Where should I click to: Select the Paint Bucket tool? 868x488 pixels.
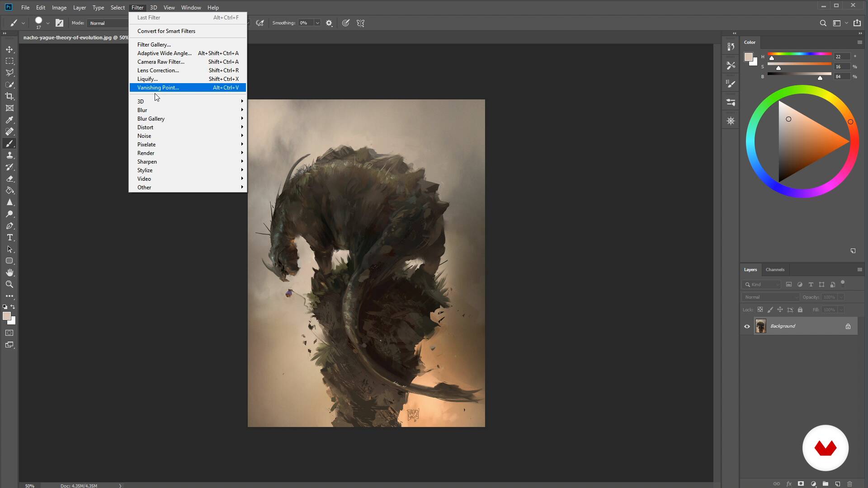(x=9, y=190)
